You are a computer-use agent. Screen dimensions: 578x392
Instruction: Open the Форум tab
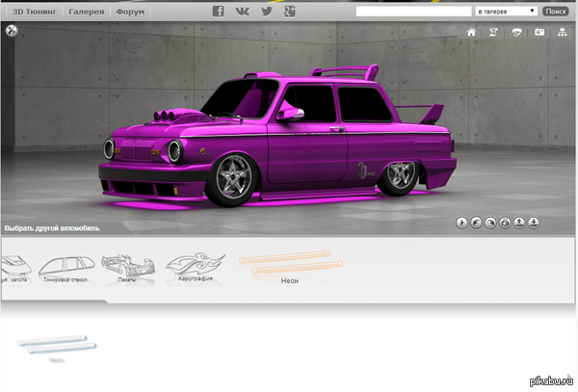[x=129, y=12]
